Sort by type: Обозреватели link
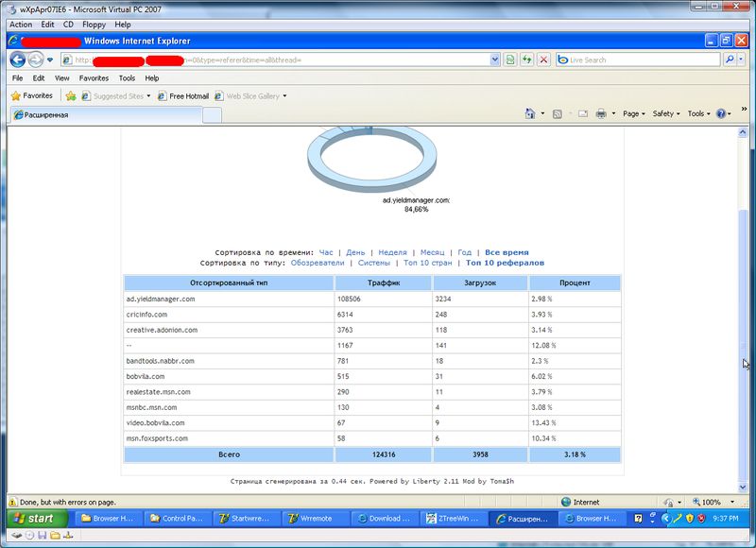Screen dimensions: 756x548 point(318,264)
